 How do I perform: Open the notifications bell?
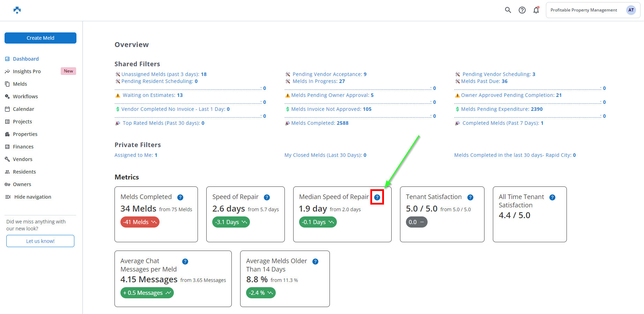click(x=536, y=10)
